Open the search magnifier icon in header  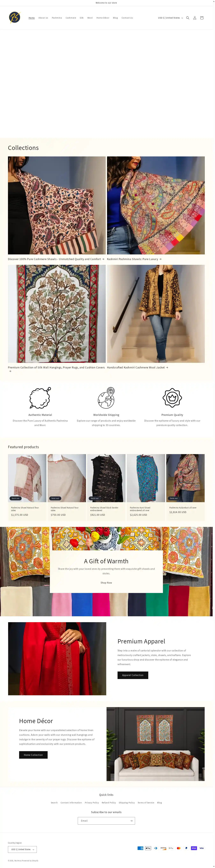188,18
